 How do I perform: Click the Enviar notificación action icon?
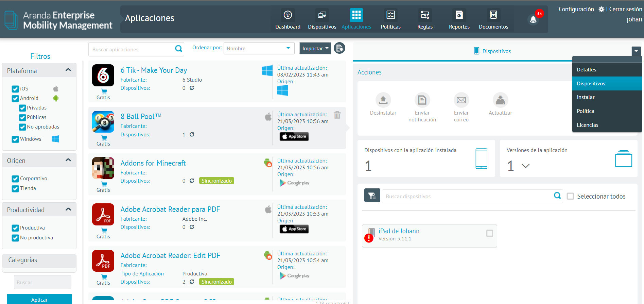click(x=422, y=100)
